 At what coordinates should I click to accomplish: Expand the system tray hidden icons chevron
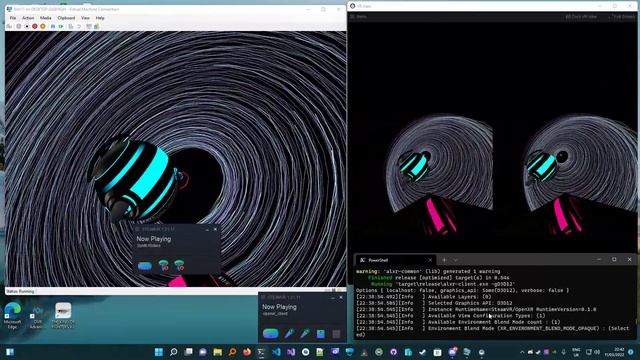click(x=522, y=352)
